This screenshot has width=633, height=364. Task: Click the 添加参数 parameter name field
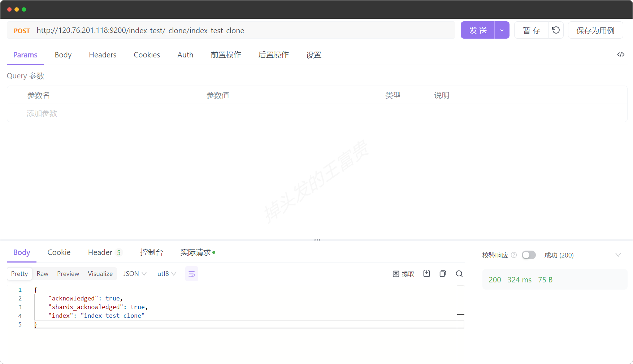[x=42, y=113]
